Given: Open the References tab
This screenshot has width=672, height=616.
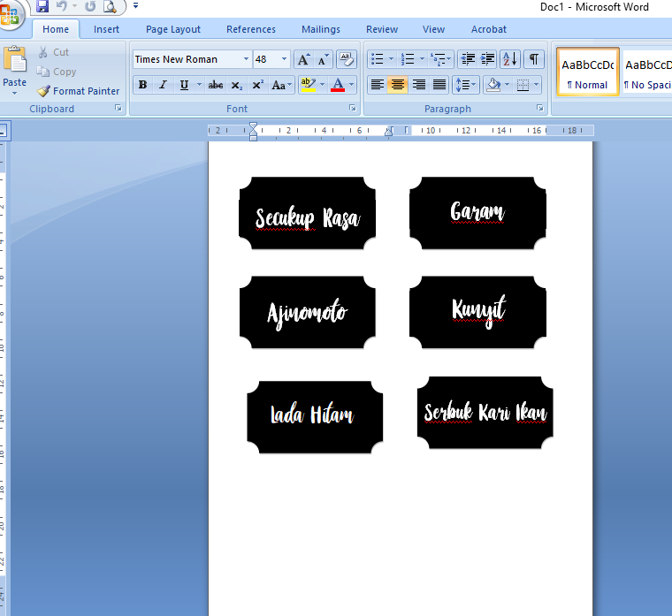Looking at the screenshot, I should click(251, 29).
